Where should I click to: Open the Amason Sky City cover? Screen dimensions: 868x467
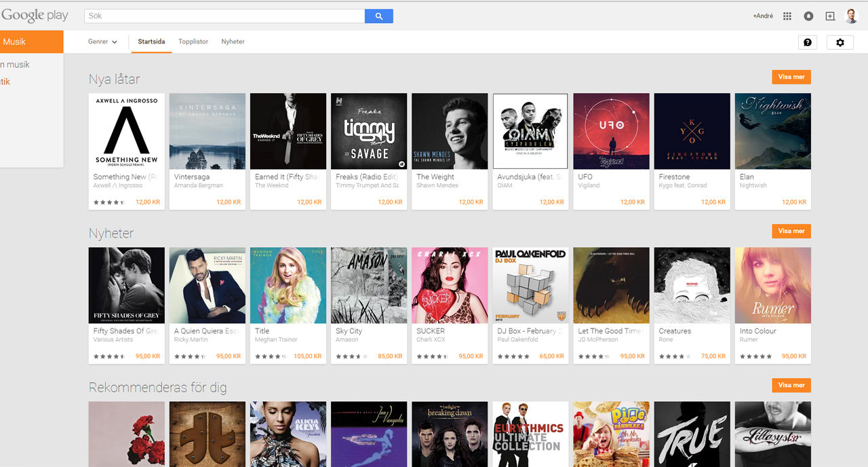pyautogui.click(x=369, y=285)
